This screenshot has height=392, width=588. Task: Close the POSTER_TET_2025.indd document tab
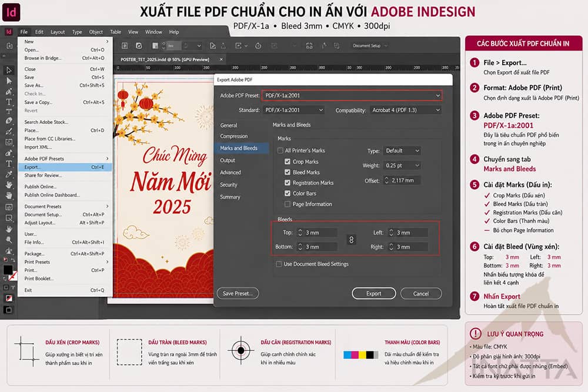221,59
